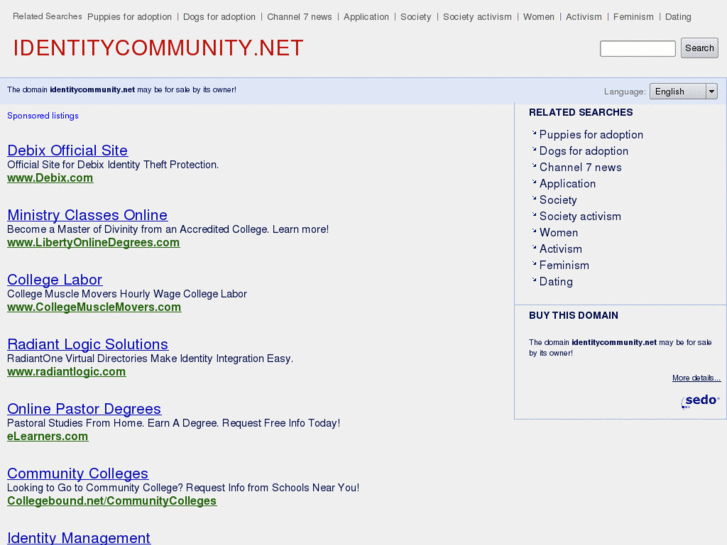
Task: Select Feminism in top bar
Action: 633,17
